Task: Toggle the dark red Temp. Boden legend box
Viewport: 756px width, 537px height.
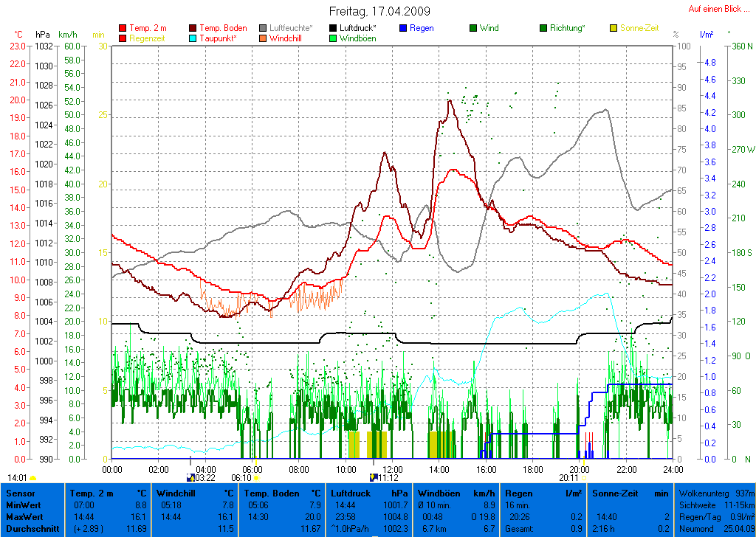Action: [x=193, y=28]
